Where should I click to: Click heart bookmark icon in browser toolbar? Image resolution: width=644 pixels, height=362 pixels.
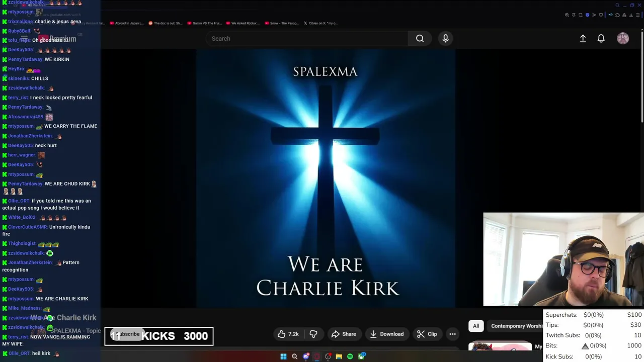pos(601,15)
